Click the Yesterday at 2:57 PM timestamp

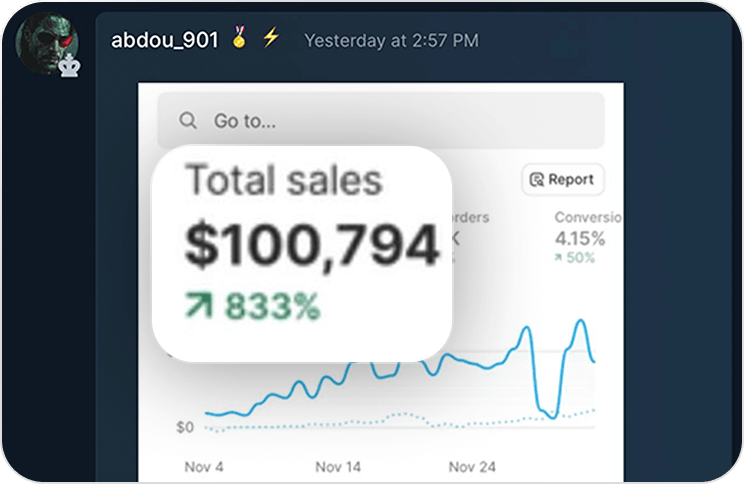click(x=391, y=41)
